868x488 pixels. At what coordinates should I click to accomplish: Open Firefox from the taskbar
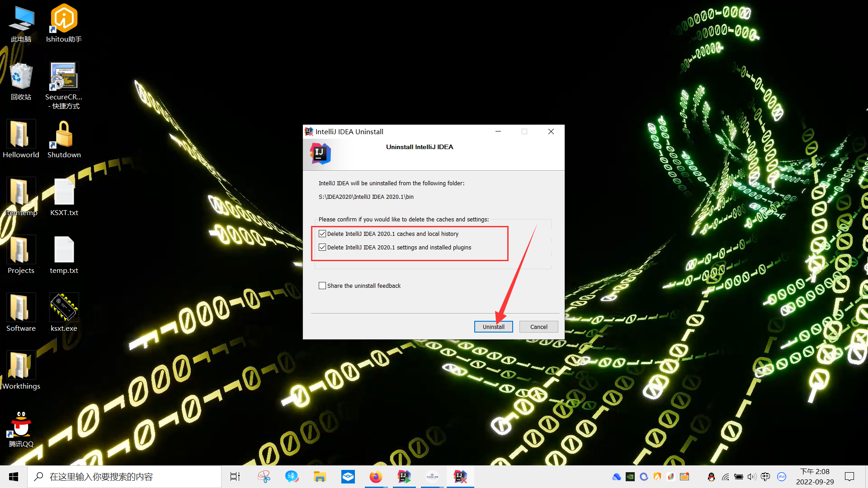tap(376, 477)
